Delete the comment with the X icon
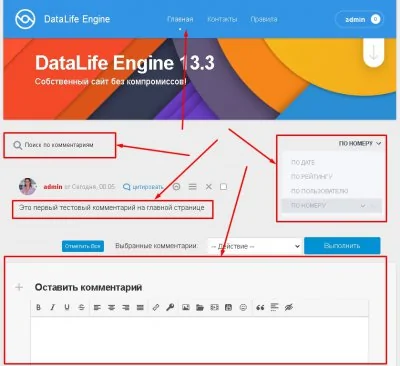 coord(209,187)
